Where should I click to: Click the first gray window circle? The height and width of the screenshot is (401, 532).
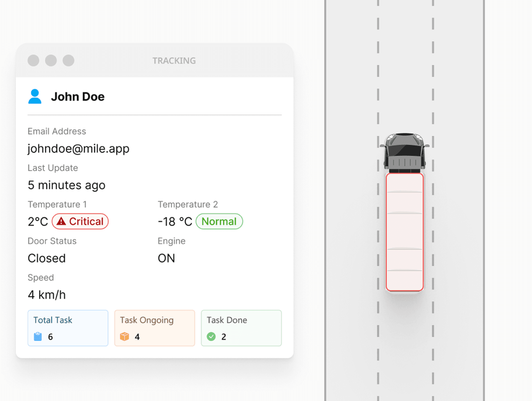coord(34,60)
